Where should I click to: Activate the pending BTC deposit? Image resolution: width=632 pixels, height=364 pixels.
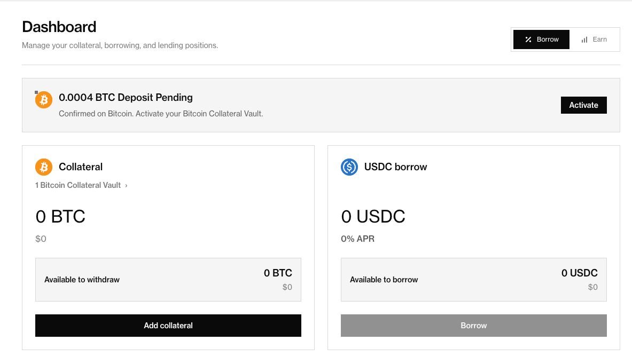click(x=583, y=105)
